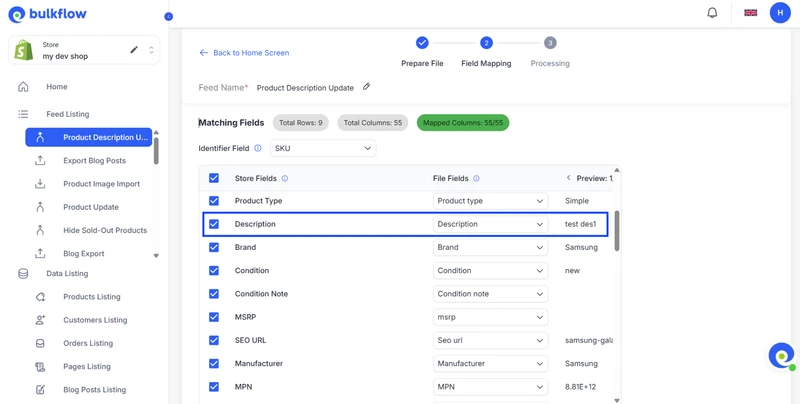Click the Blog Export upload icon
Viewport: 800px width, 404px height.
coord(40,254)
